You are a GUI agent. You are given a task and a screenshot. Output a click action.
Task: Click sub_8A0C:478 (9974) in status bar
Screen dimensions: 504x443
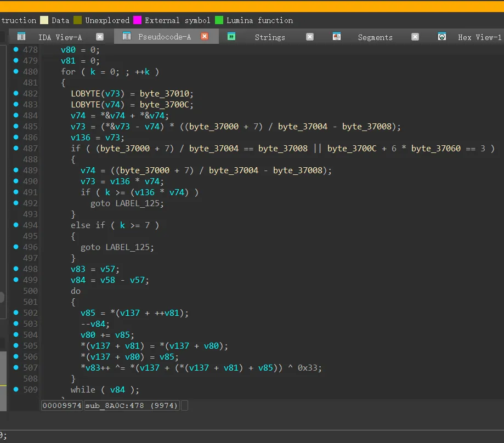pyautogui.click(x=131, y=405)
